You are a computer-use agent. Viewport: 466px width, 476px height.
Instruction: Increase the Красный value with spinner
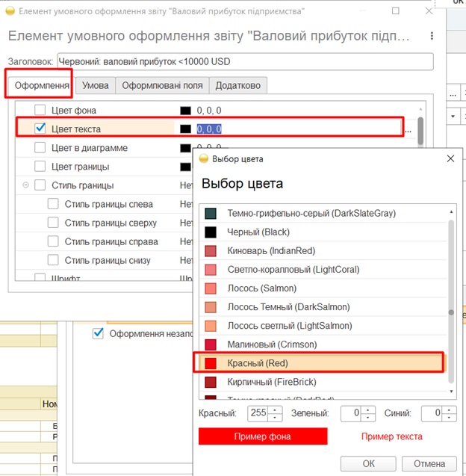coord(276,410)
